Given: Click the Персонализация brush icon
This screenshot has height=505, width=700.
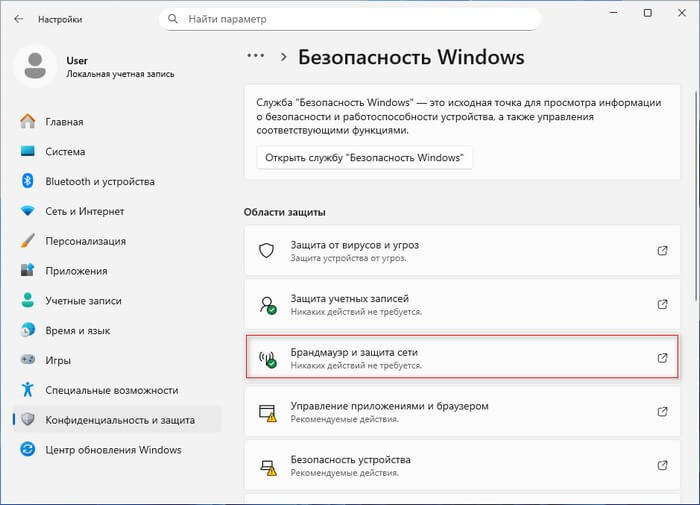Looking at the screenshot, I should 27,241.
